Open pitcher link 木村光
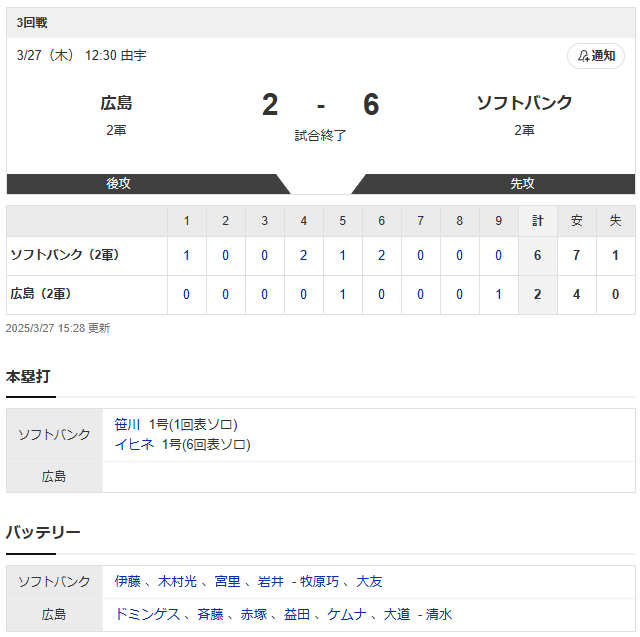The height and width of the screenshot is (637, 640). point(177,582)
